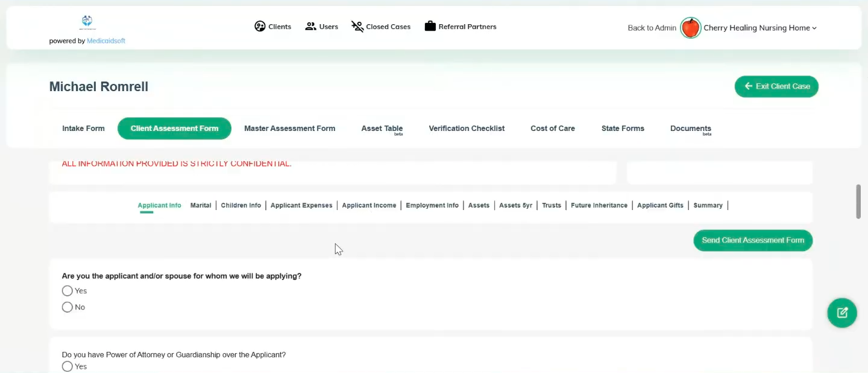Open Future Inheritance section

point(599,205)
